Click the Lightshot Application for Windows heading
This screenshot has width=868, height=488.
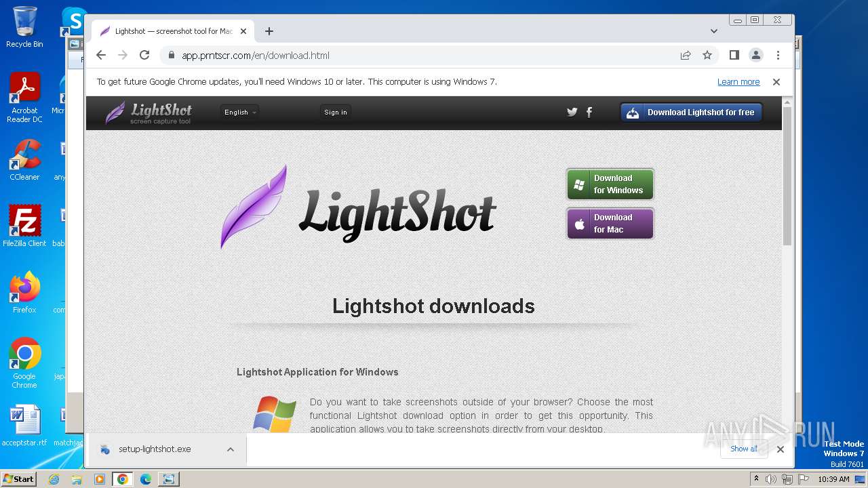coord(317,372)
